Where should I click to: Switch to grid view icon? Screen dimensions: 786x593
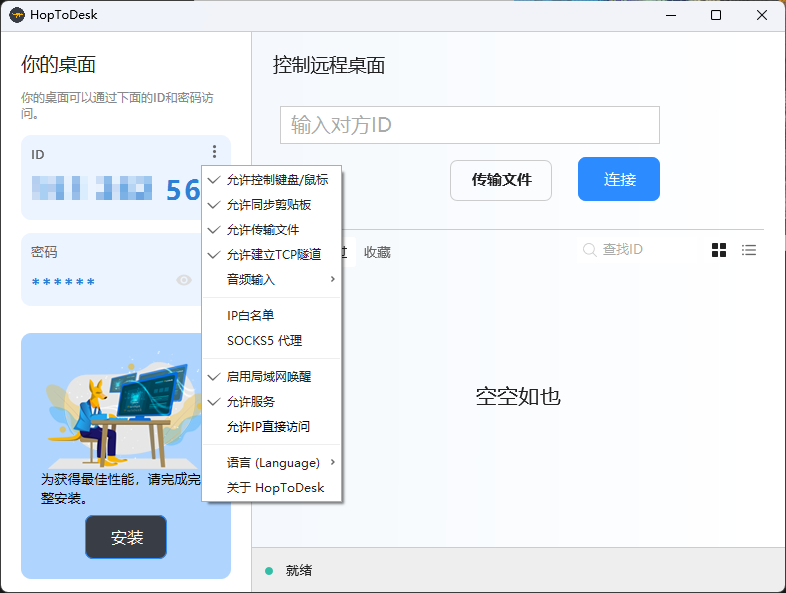point(719,250)
